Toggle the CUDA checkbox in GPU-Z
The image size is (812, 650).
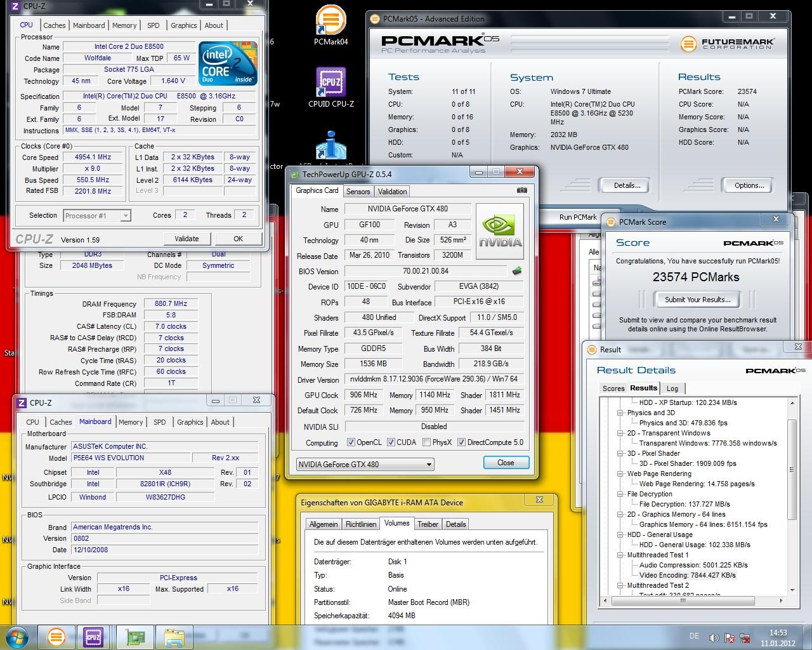click(391, 442)
